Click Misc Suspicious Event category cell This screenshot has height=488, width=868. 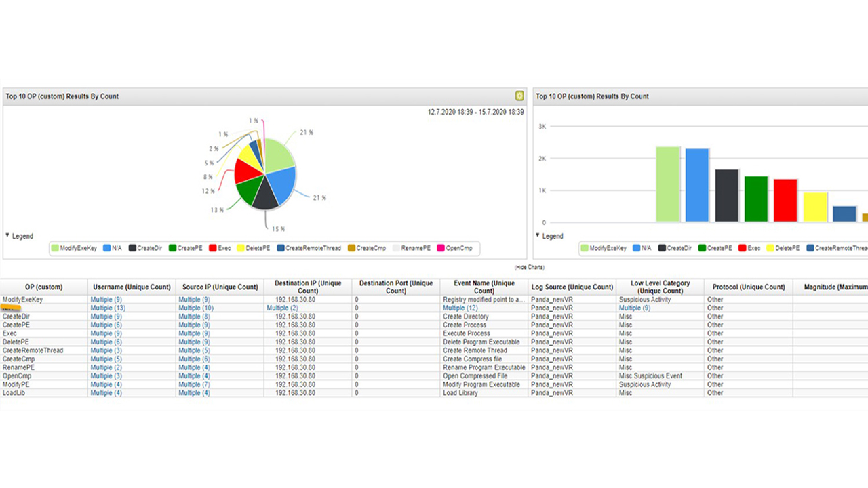[x=651, y=376]
